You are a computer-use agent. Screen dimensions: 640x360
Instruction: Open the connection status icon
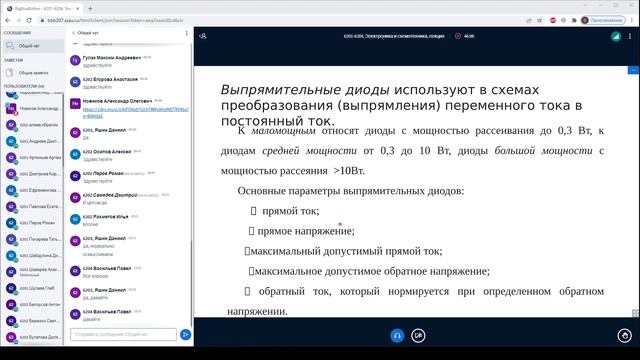(x=616, y=36)
